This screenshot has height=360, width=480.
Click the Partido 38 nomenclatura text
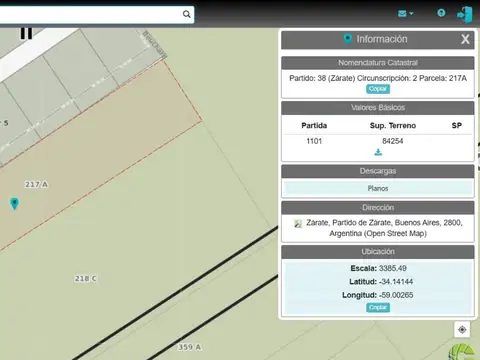coord(378,78)
